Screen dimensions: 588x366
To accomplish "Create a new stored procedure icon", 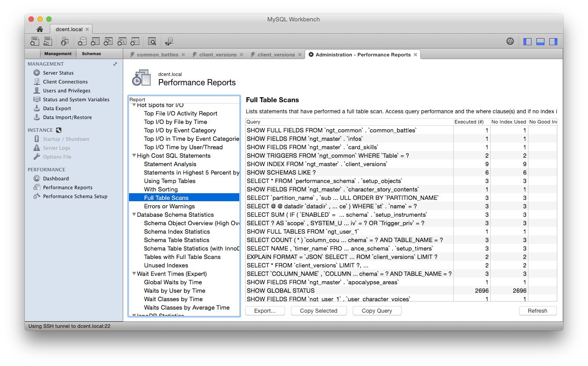I will (x=121, y=41).
